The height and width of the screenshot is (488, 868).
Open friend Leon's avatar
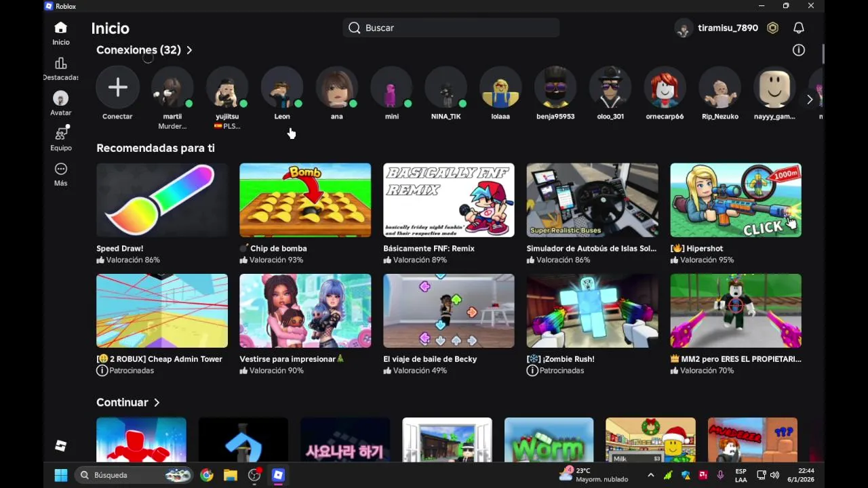(x=282, y=87)
